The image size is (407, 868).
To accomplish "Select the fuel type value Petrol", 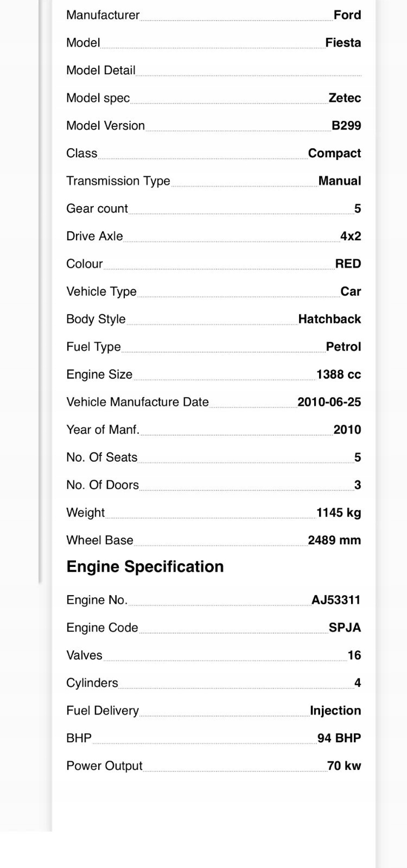I will (344, 347).
